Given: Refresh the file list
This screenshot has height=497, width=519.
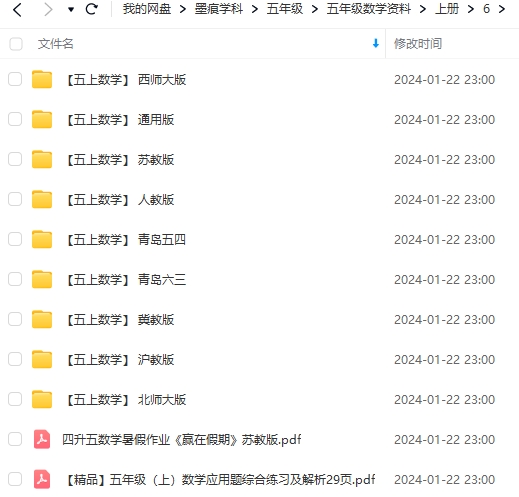Looking at the screenshot, I should coord(91,9).
